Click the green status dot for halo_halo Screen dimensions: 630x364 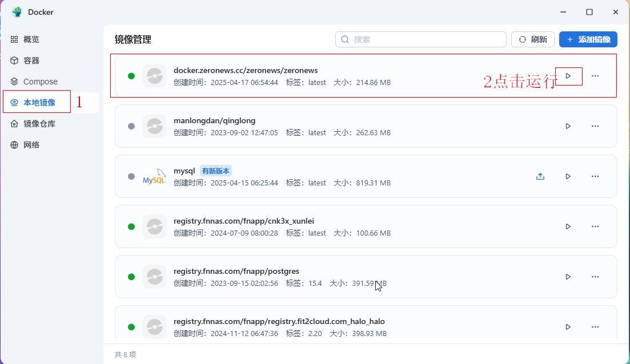131,327
